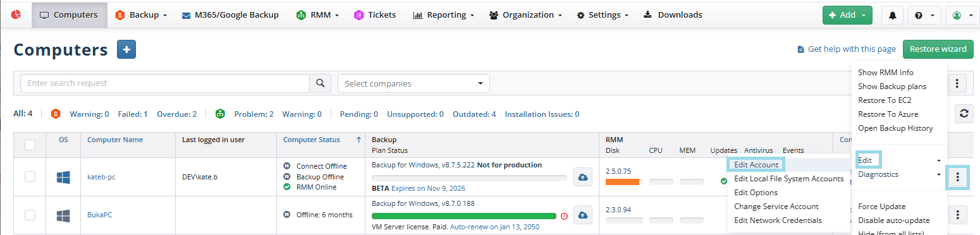This screenshot has width=980, height=235.
Task: Select Edit Account in submenu
Action: pyautogui.click(x=756, y=164)
